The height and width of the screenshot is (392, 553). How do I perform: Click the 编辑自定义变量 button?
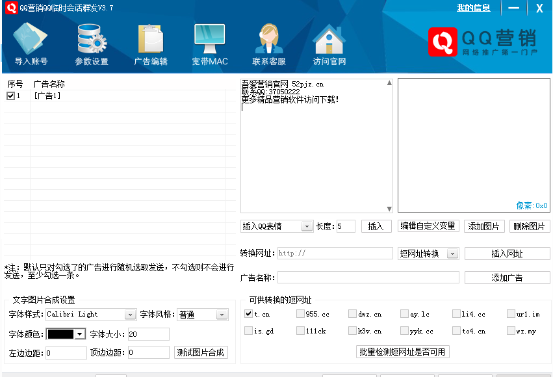click(428, 226)
